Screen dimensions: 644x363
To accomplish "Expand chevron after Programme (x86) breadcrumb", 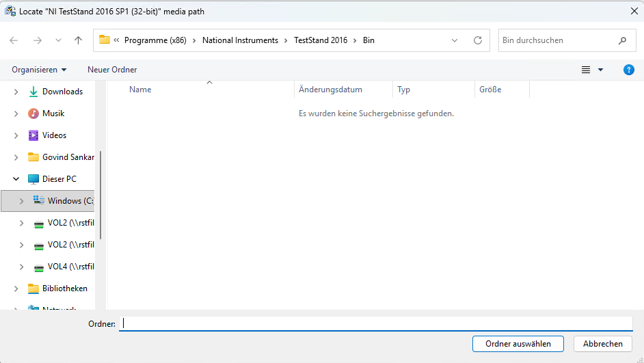I will point(194,40).
